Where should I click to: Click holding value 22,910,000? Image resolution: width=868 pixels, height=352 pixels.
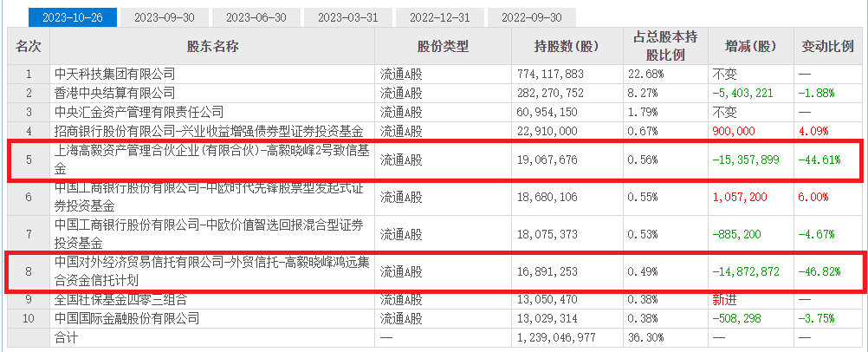click(547, 132)
